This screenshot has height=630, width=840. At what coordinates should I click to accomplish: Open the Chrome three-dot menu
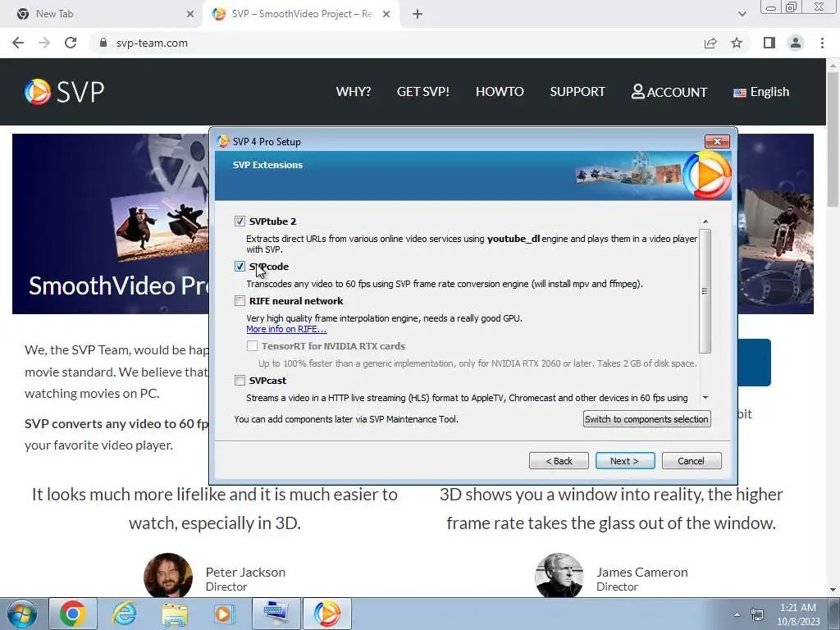[x=822, y=43]
